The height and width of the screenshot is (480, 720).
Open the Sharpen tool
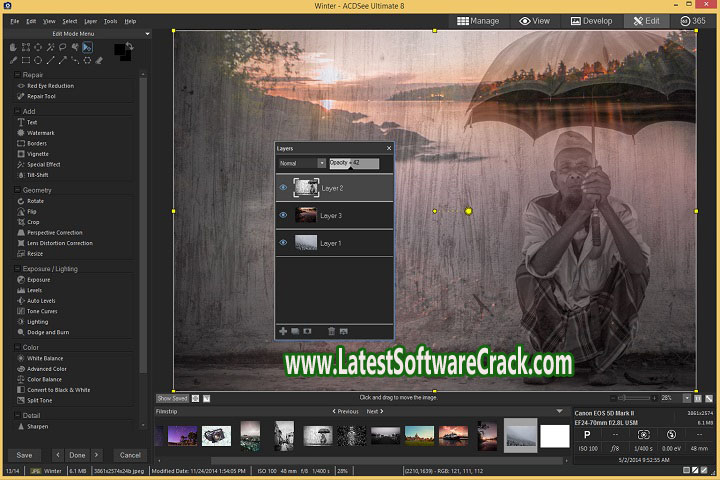pyautogui.click(x=33, y=427)
